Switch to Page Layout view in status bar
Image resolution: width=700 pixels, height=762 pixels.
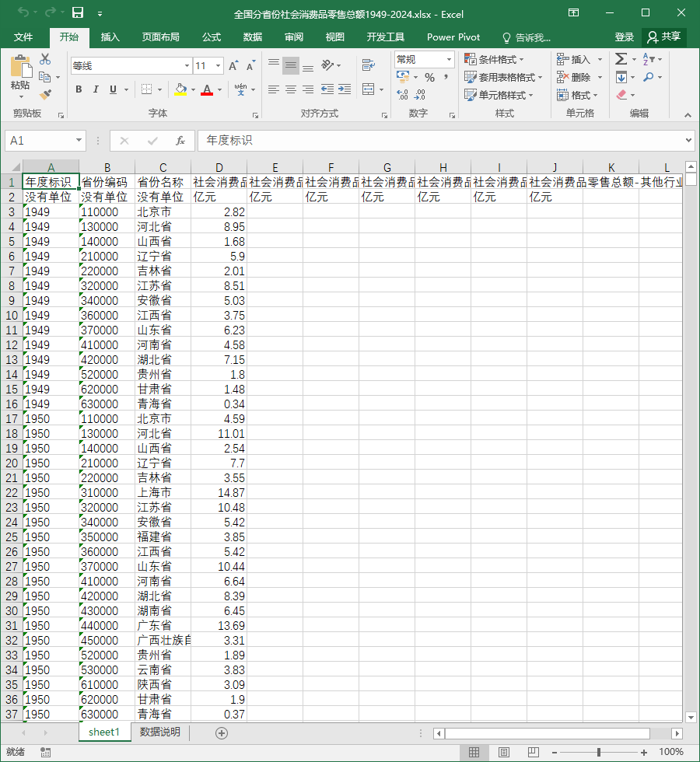point(504,753)
